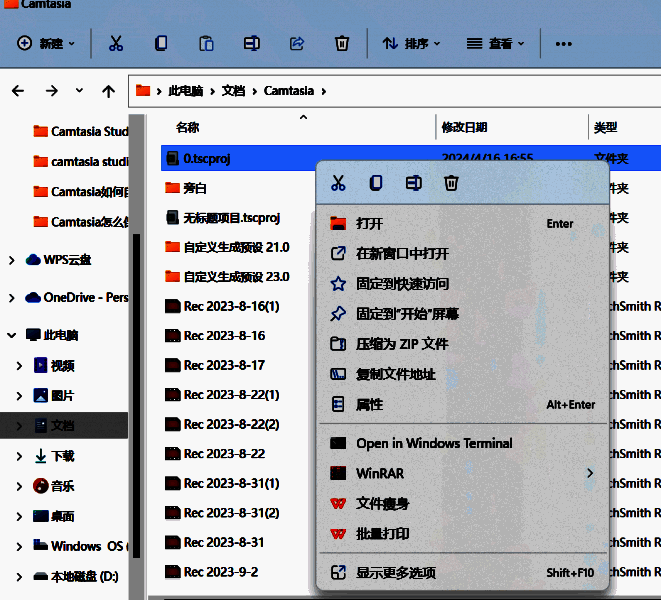
Task: Open the 查看 view dropdown
Action: [495, 44]
